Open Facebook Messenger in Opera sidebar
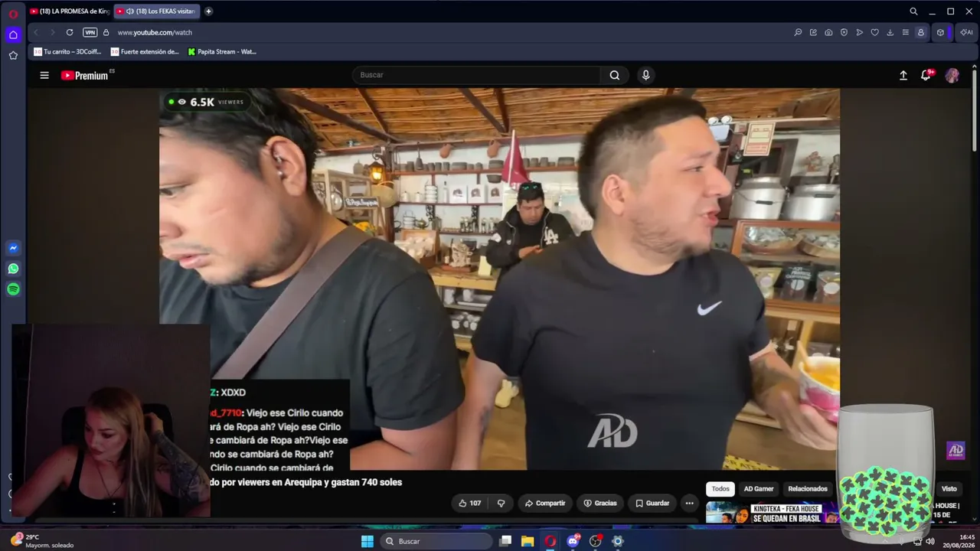 pos(13,248)
